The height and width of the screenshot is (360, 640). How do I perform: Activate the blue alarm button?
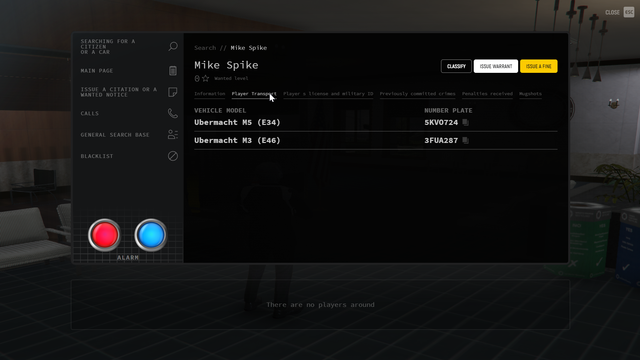tap(151, 235)
